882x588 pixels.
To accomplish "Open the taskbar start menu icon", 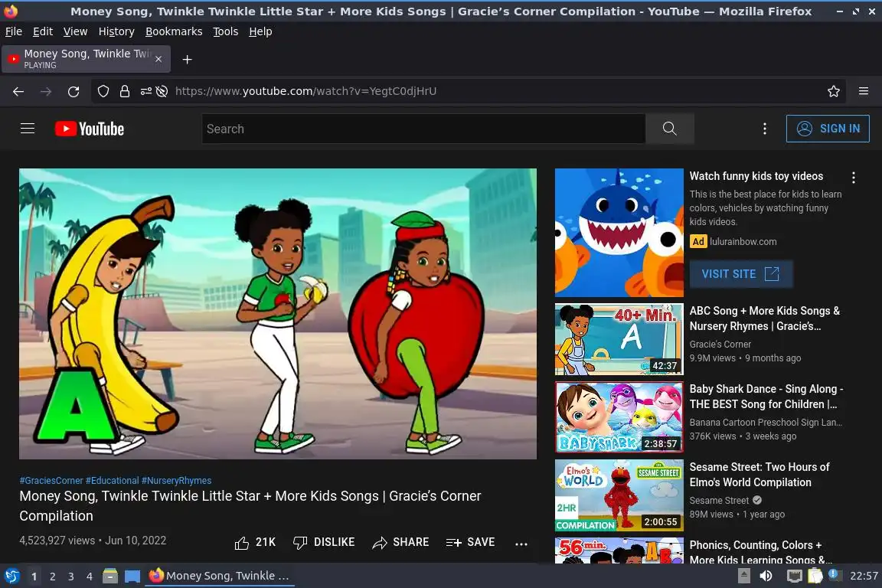I will [11, 576].
